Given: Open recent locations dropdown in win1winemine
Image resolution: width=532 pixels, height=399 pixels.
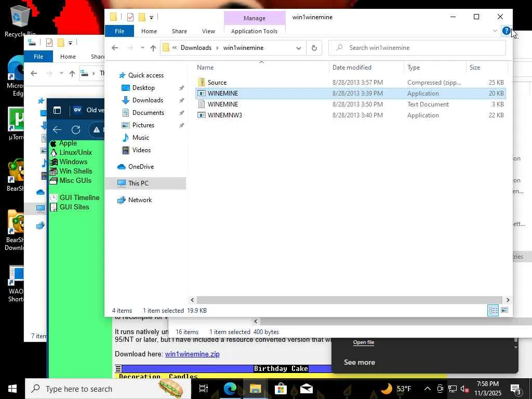Looking at the screenshot, I should [x=142, y=48].
